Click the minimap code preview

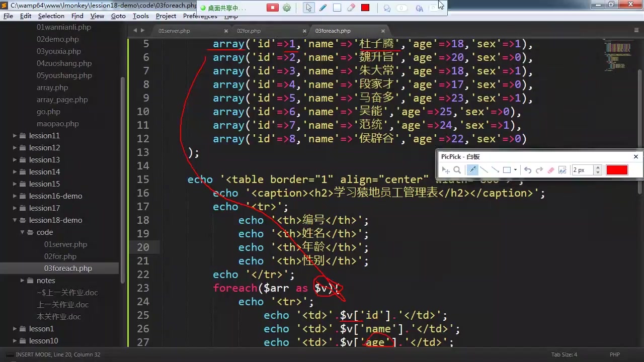click(617, 55)
